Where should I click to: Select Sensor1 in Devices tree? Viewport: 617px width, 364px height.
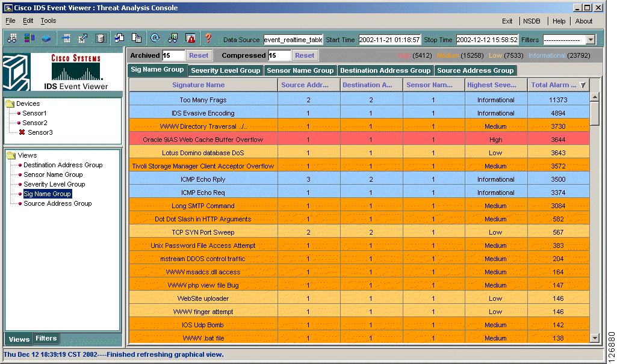34,113
